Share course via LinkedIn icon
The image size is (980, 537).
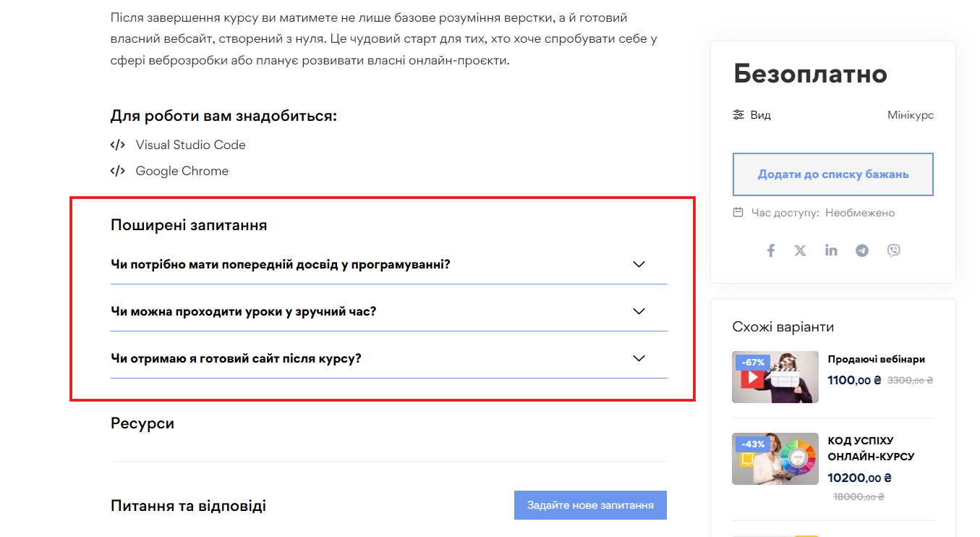point(831,250)
